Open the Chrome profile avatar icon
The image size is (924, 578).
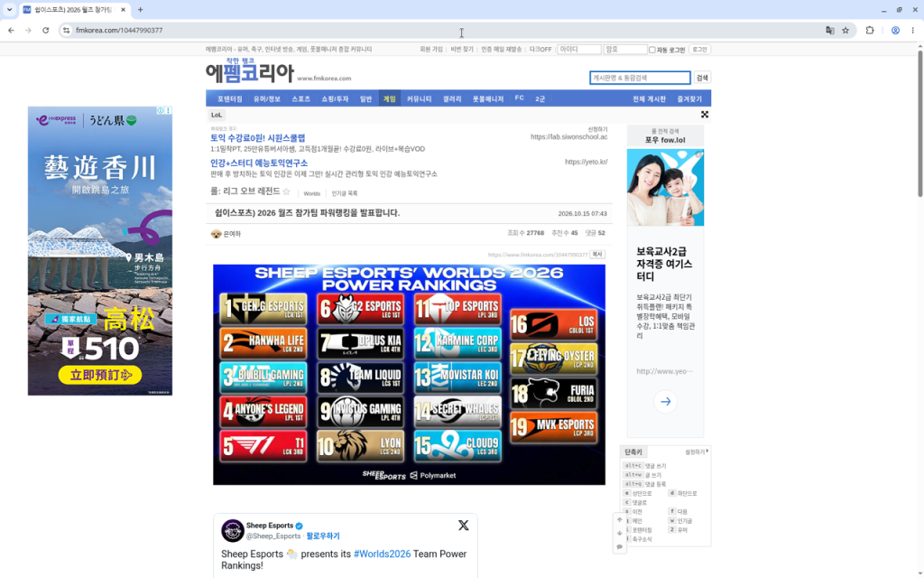tap(895, 30)
